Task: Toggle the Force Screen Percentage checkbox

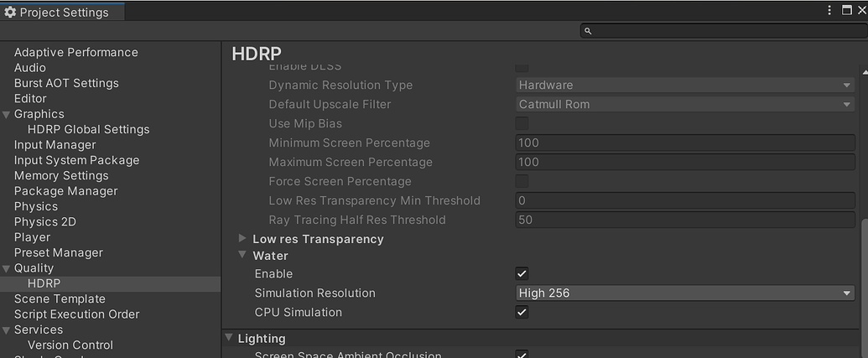Action: [522, 182]
